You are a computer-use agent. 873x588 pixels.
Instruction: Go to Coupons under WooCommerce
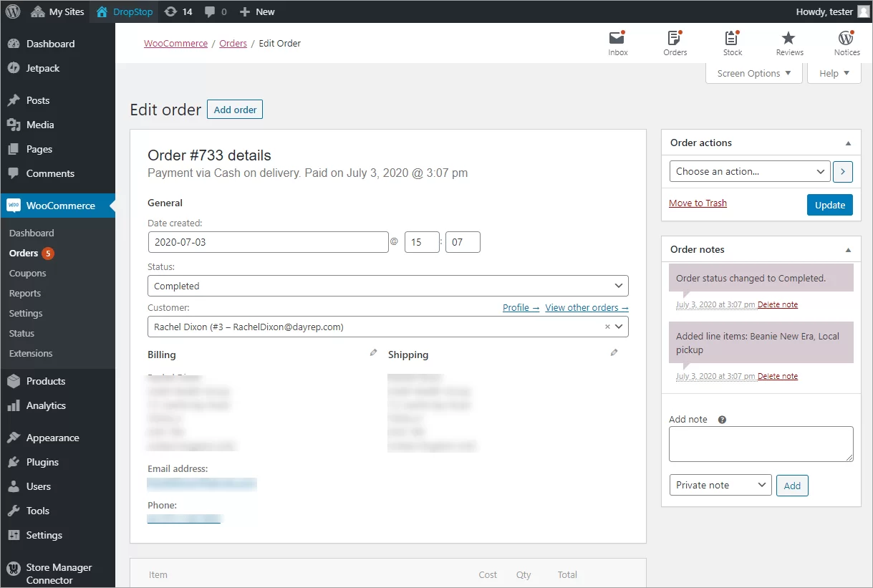pos(27,273)
